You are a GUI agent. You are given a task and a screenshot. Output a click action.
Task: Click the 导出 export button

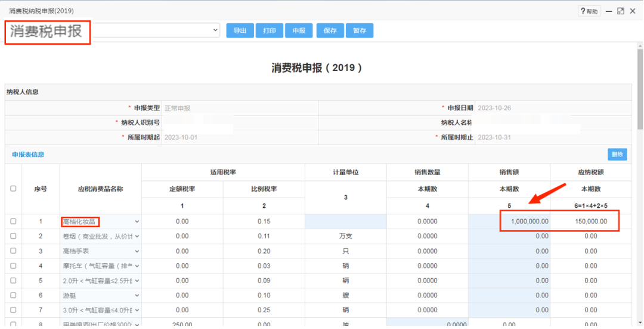pos(240,30)
